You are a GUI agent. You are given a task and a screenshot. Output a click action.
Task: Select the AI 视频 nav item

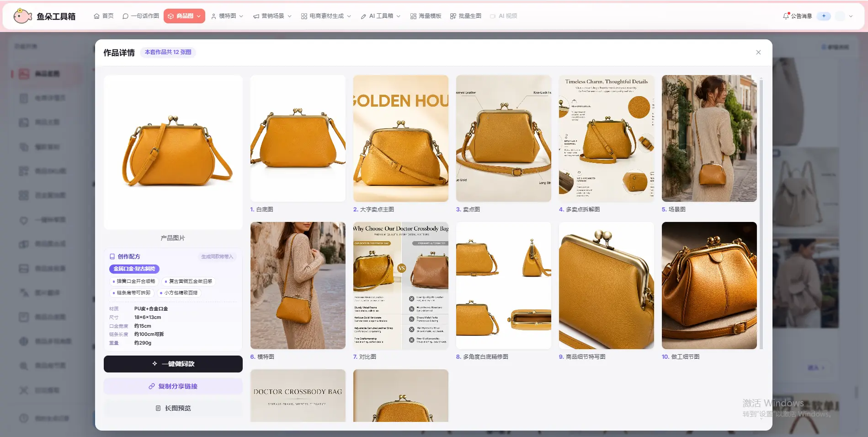[x=504, y=16]
